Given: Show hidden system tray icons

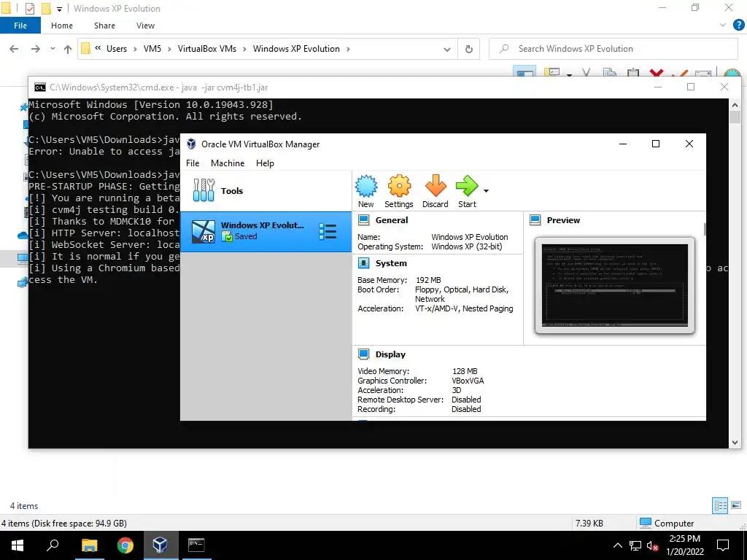Looking at the screenshot, I should point(617,545).
